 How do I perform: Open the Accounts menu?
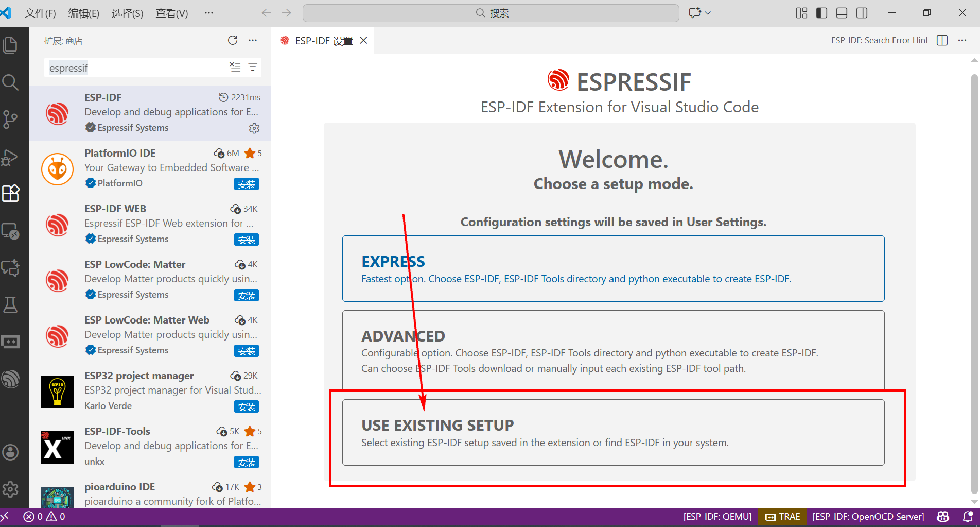coord(10,452)
